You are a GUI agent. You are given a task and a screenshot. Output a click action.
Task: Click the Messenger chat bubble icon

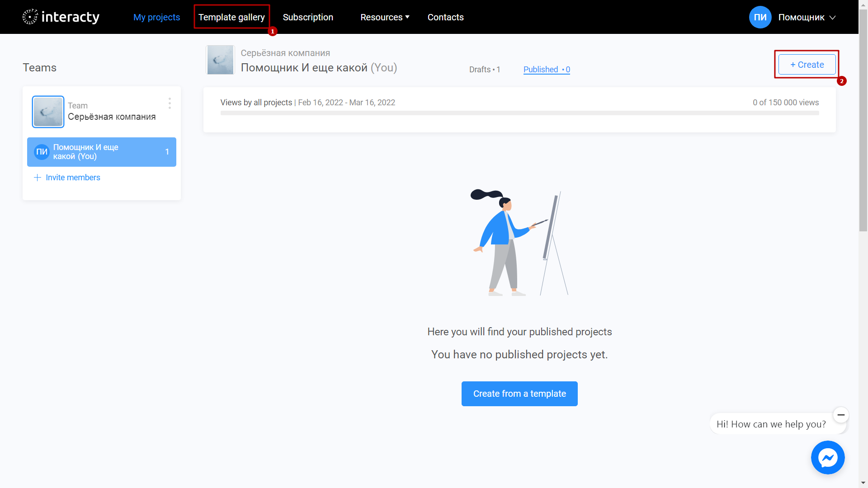coord(828,458)
